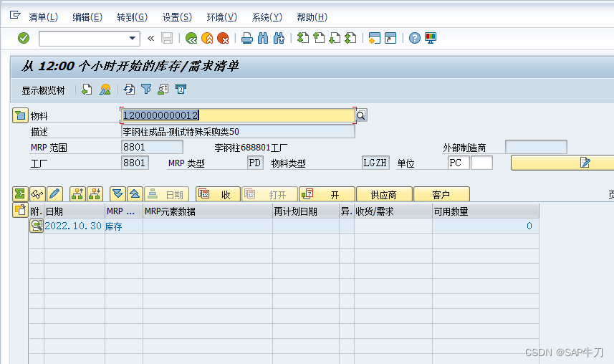Image resolution: width=614 pixels, height=364 pixels.
Task: Open the search help for material field
Action: tap(361, 115)
